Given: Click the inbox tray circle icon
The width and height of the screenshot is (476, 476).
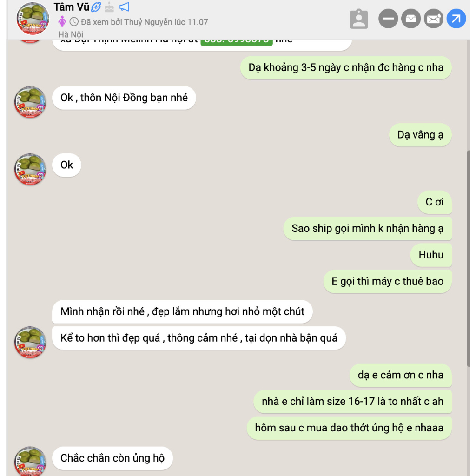Looking at the screenshot, I should coord(411,19).
